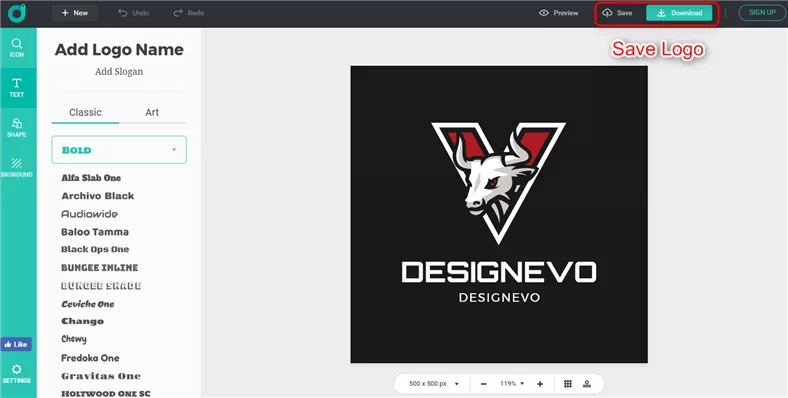Click the Facebook Like button
Screen dimensions: 788x398
(16, 344)
